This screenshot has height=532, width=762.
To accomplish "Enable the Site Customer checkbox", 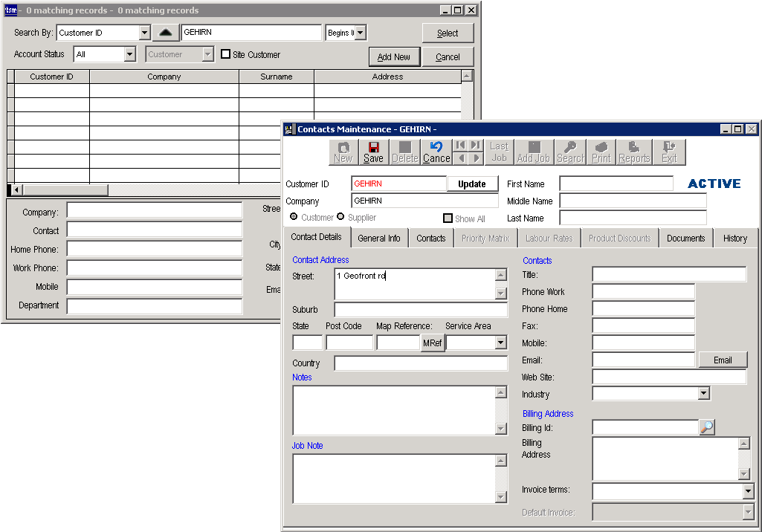I will [226, 54].
